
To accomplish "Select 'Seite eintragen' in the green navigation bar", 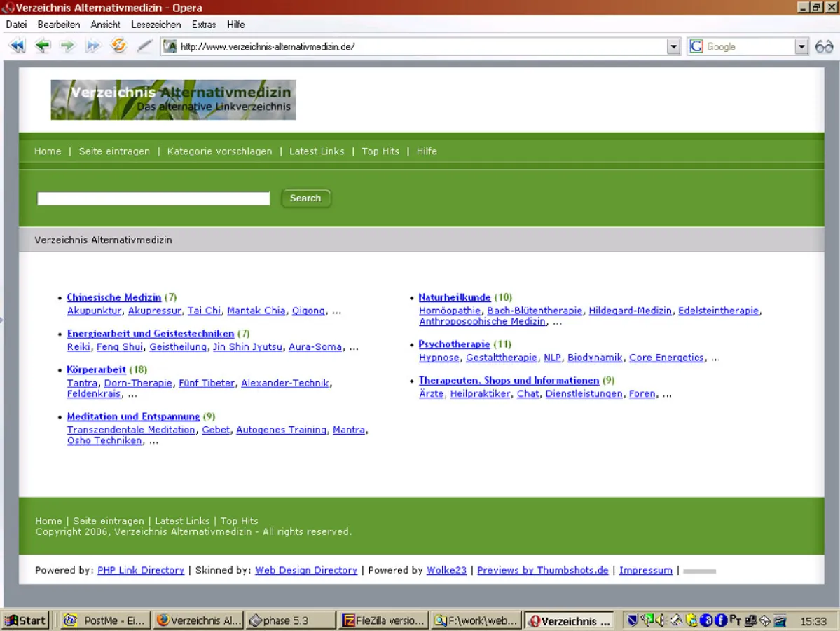I will click(114, 151).
